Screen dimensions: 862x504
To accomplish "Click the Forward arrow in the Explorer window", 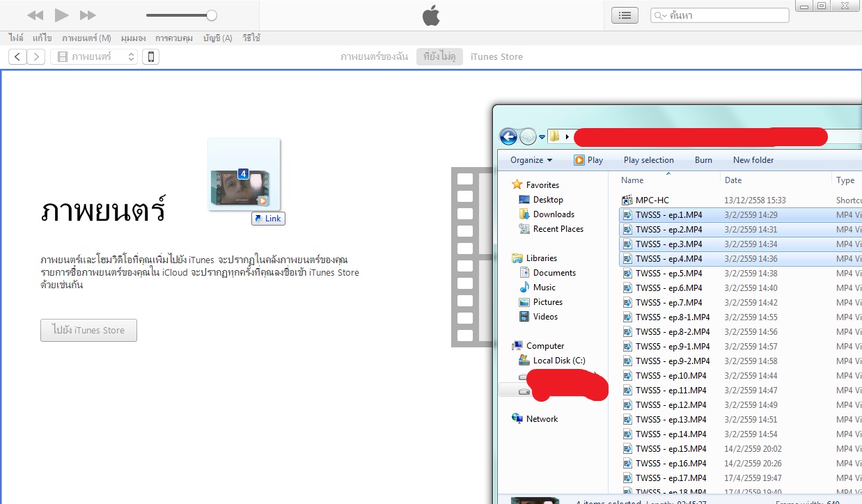I will [528, 136].
